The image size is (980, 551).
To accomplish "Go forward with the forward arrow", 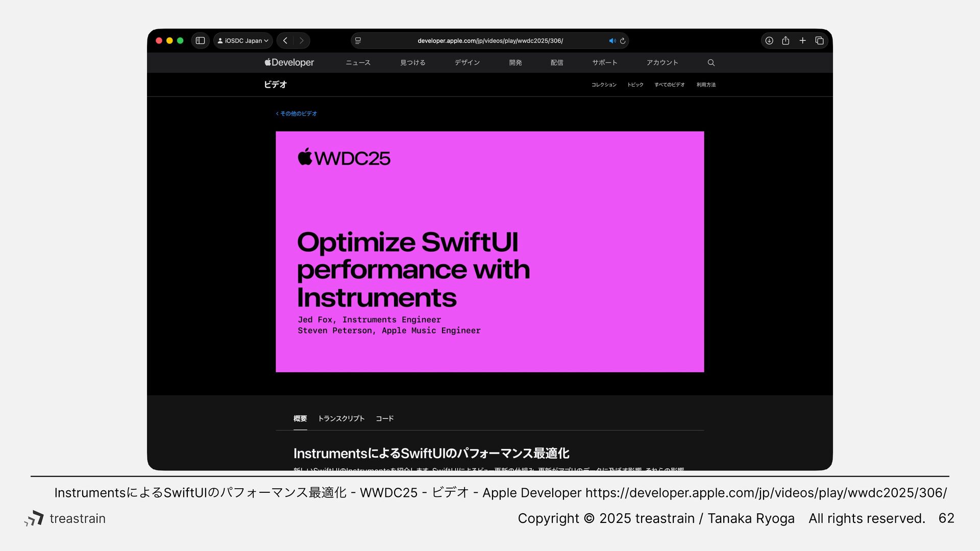I will [302, 41].
